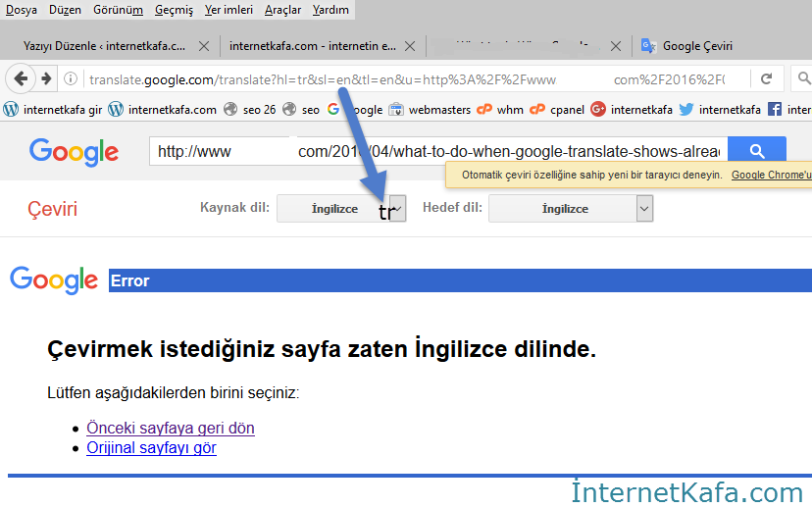812x508 pixels.
Task: Open the Google bookmark with G icon
Action: (355, 109)
